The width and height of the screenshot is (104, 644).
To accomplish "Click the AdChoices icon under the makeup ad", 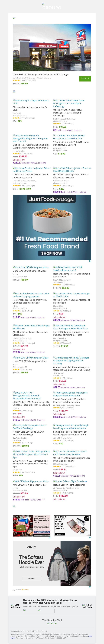I will pyautogui.click(x=90, y=538).
